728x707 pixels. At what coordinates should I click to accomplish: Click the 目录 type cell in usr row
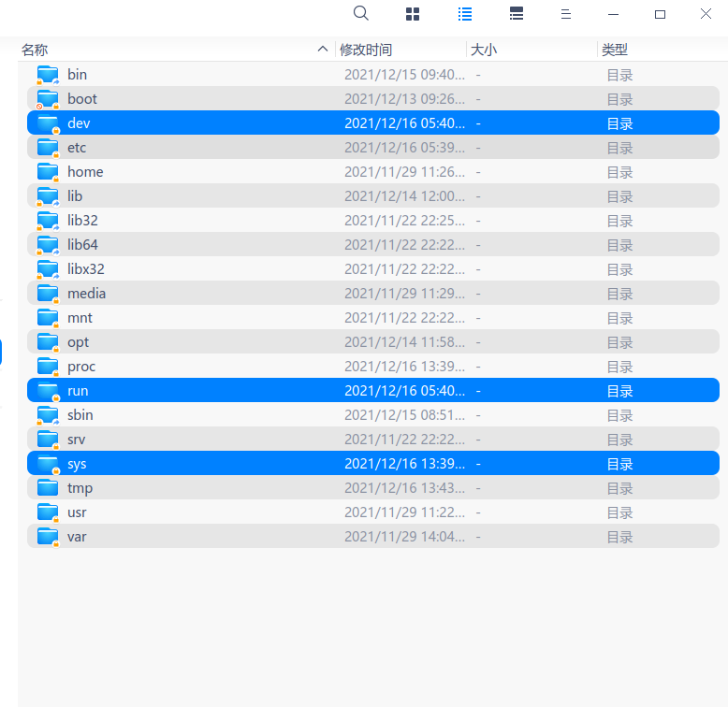click(619, 512)
